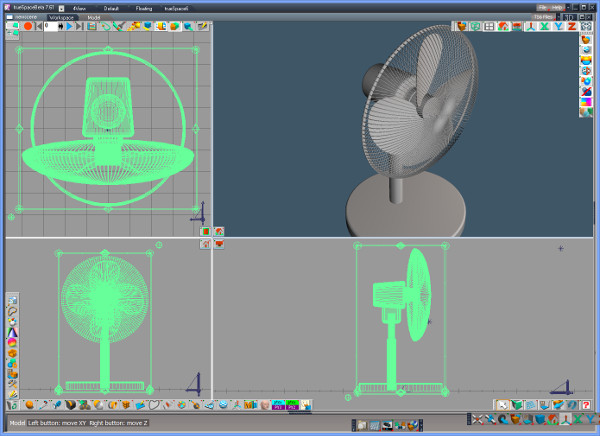Choose the Default layout button
The width and height of the screenshot is (600, 436).
tap(111, 8)
